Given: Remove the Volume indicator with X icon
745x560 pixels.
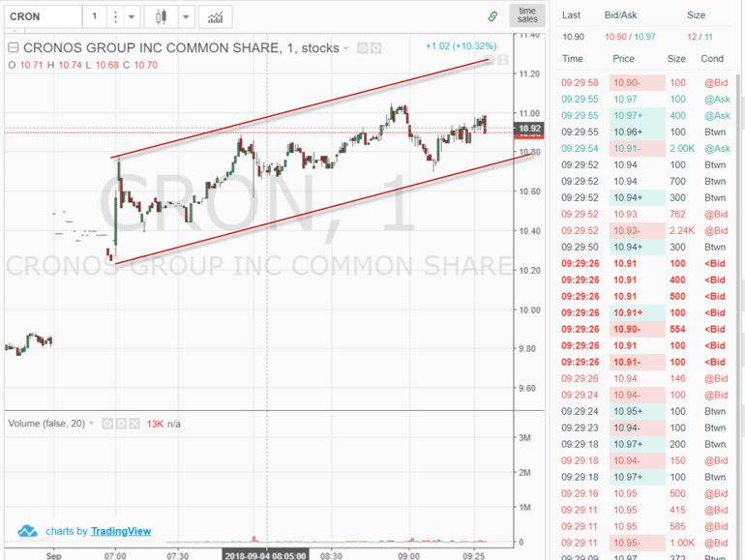Looking at the screenshot, I should [134, 424].
